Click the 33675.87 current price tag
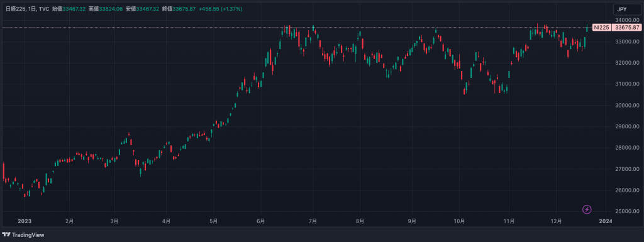The image size is (644, 242). point(626,28)
